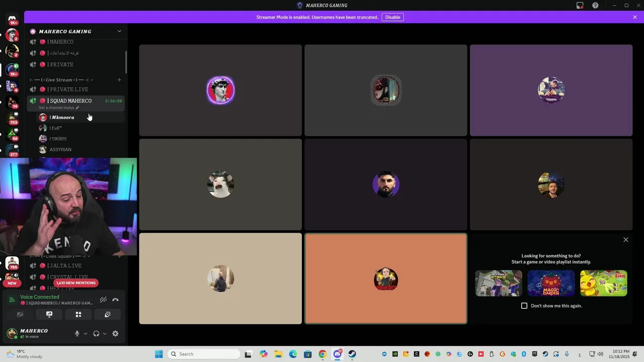The image size is (644, 362).
Task: Select statue avatar participant tile
Action: click(x=220, y=90)
